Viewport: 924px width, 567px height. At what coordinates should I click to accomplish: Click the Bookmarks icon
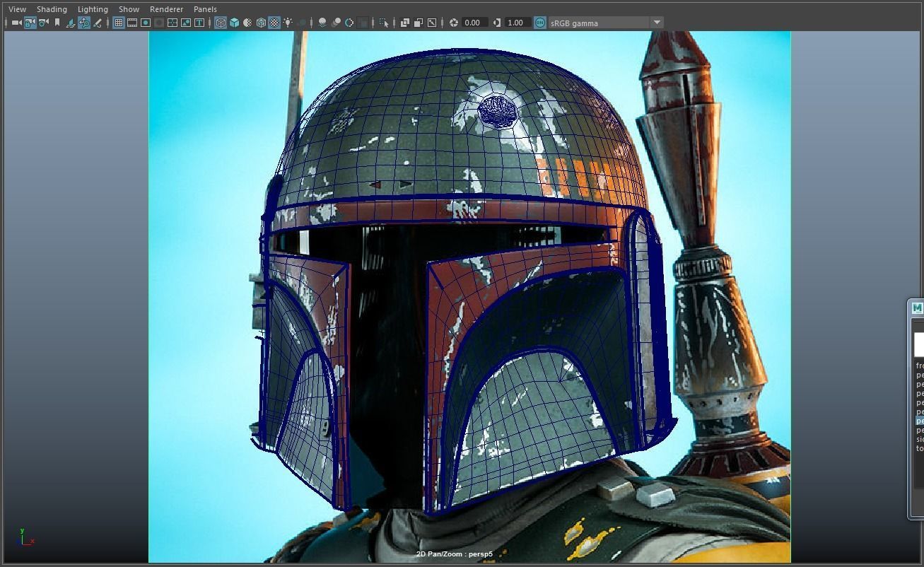coord(57,23)
